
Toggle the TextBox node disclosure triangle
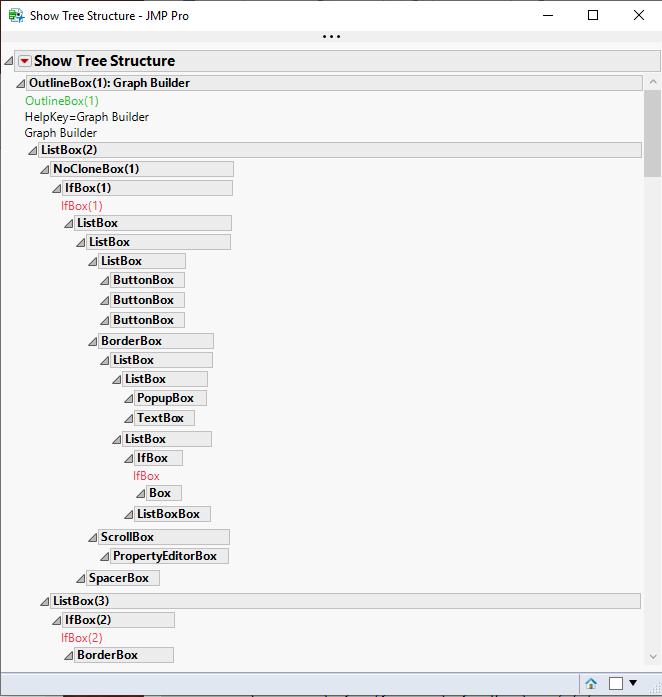(x=128, y=418)
